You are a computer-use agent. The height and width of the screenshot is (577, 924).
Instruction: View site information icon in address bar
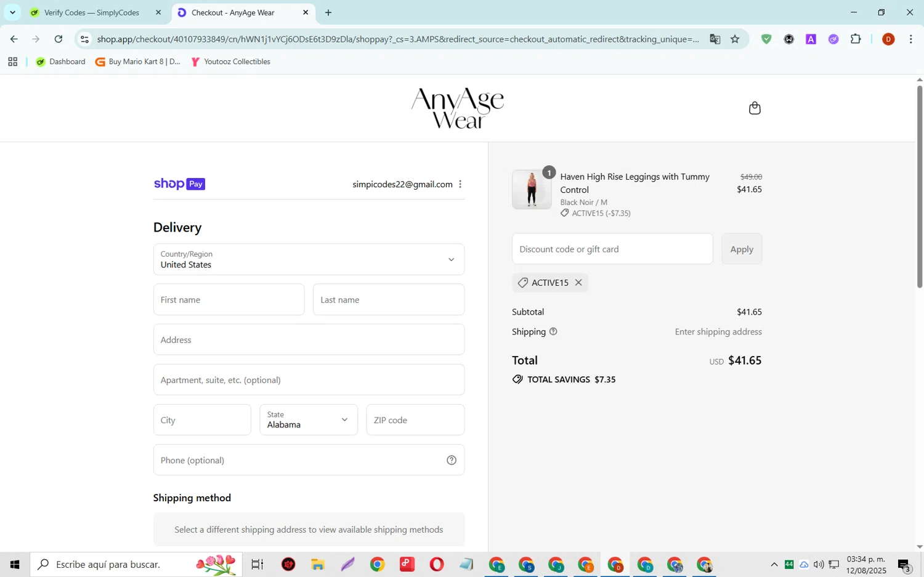tap(85, 39)
